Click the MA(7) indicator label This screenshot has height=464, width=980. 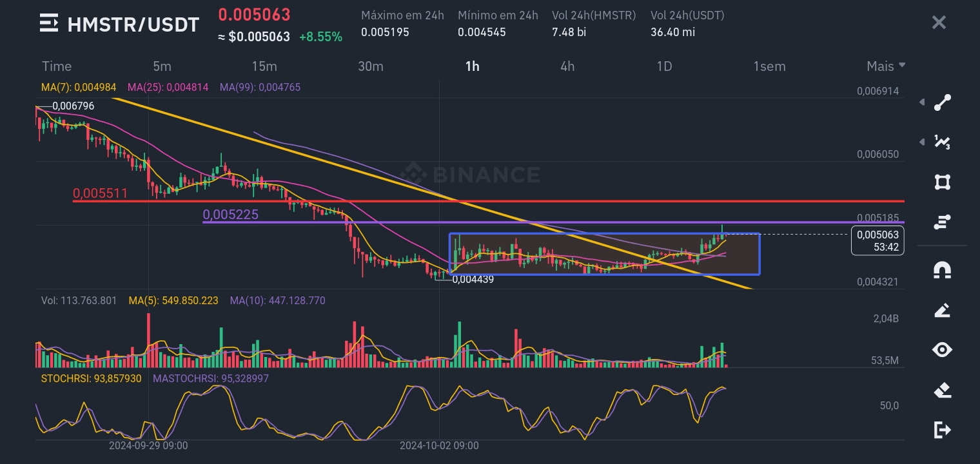pos(79,87)
